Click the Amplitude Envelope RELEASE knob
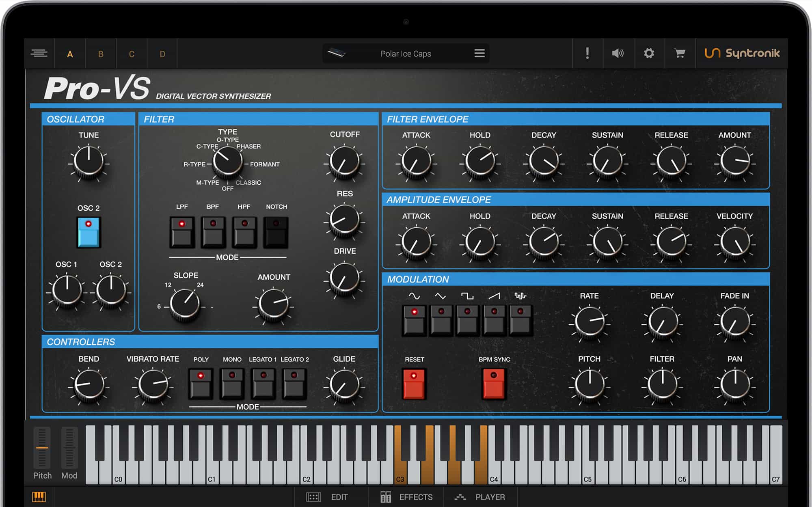 (671, 242)
